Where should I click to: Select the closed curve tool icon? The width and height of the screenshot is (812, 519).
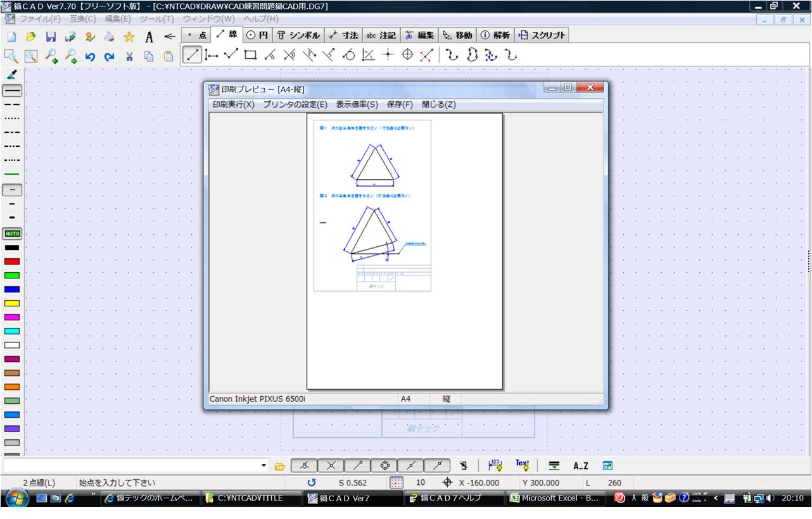click(472, 56)
